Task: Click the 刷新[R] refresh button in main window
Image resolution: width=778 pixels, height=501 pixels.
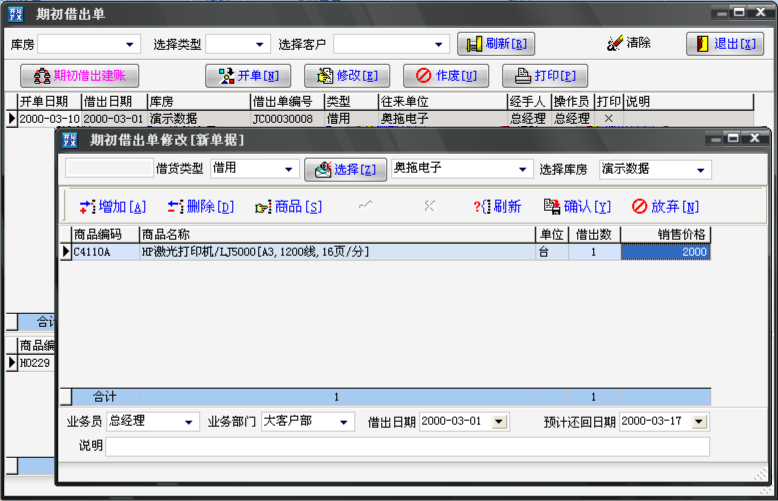Action: click(495, 44)
